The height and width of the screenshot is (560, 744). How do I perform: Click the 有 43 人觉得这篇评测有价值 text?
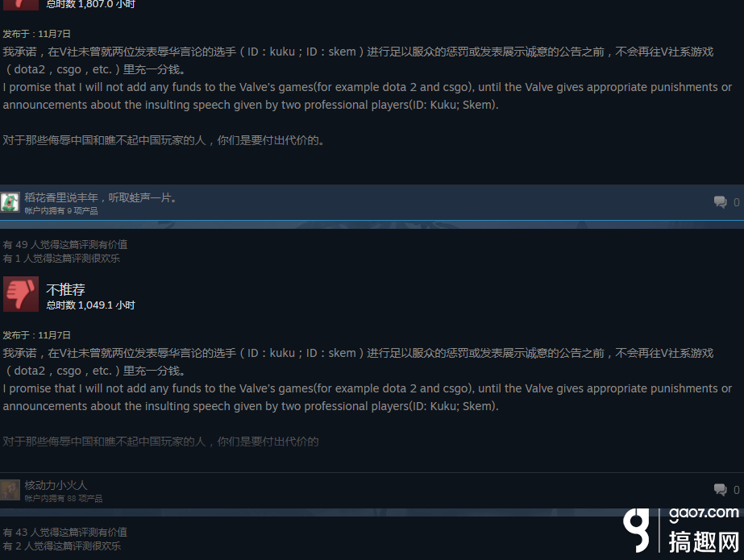[x=65, y=532]
